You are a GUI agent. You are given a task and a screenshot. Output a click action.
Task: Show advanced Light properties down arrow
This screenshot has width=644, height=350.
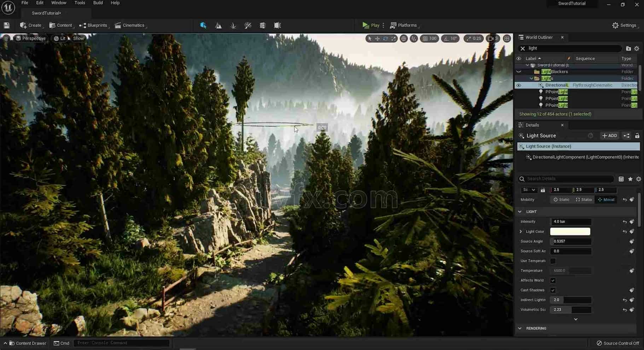pos(576,319)
